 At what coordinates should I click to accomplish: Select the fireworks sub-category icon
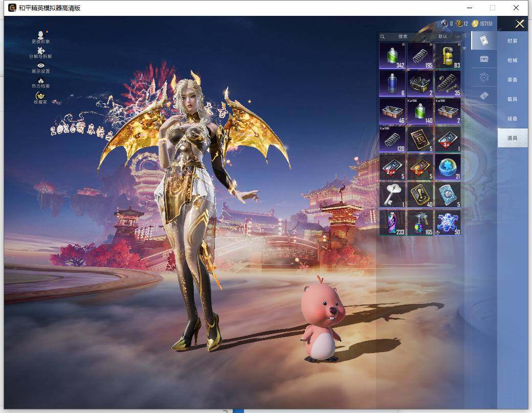[x=484, y=77]
